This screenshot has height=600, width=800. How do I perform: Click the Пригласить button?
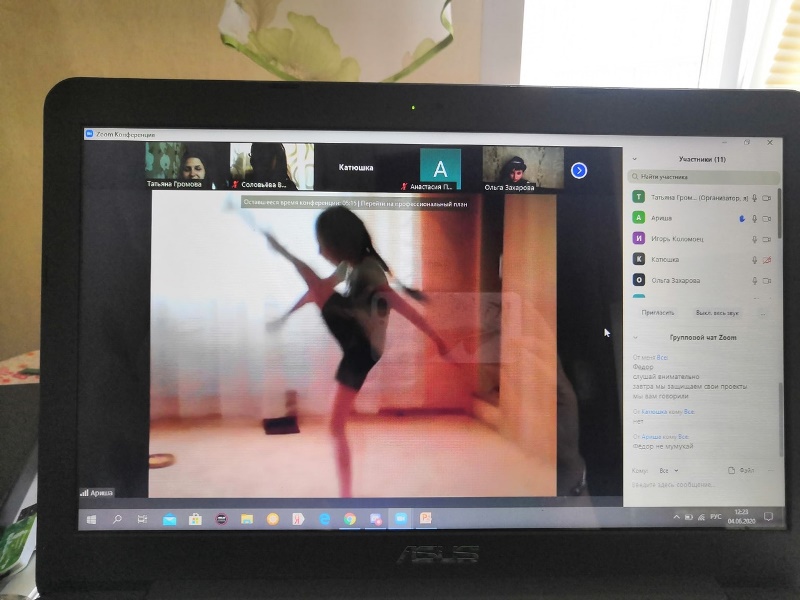pos(658,312)
